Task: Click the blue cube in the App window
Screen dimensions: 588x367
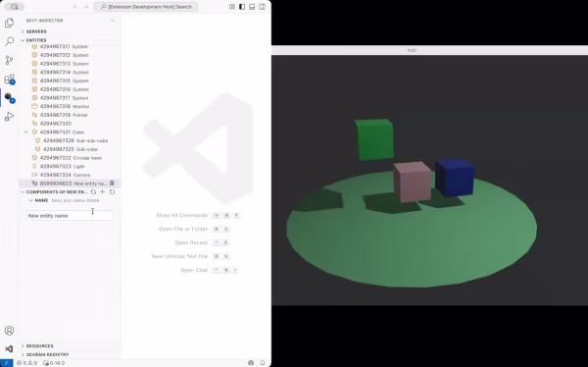Action: pyautogui.click(x=455, y=178)
